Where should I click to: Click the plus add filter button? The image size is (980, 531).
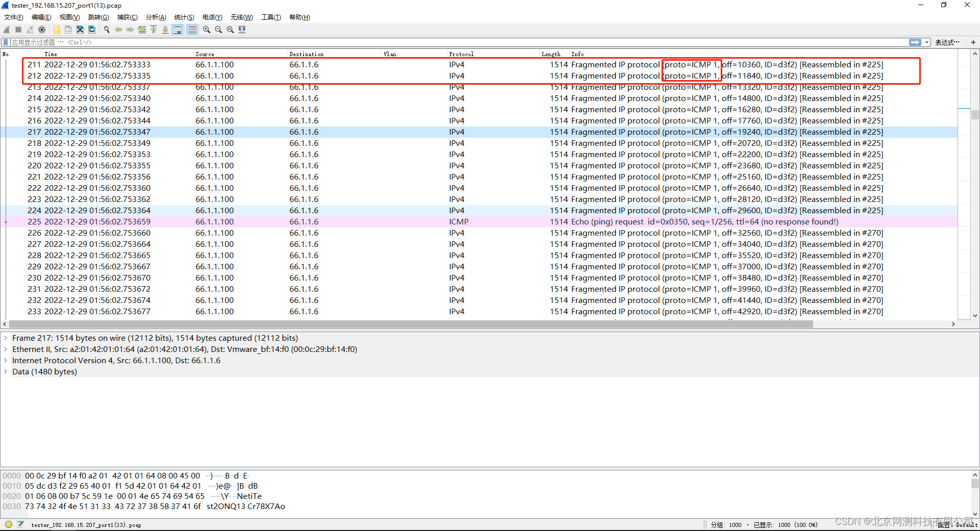973,42
